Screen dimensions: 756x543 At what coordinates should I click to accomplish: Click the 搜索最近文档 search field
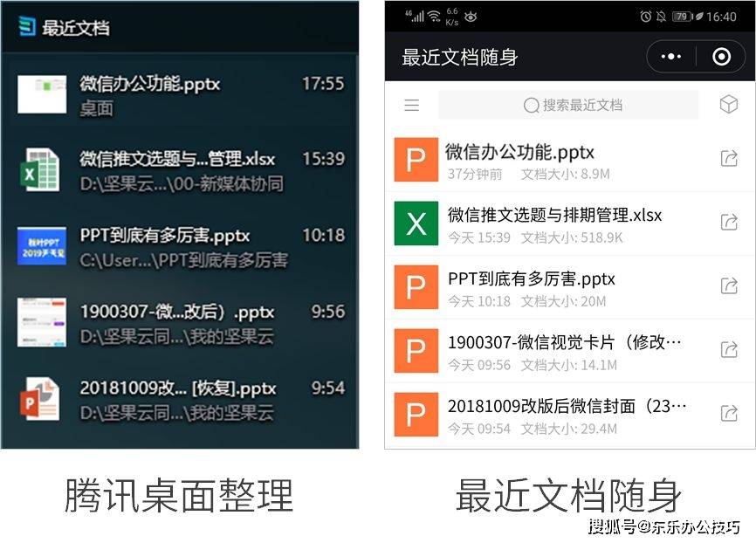pos(568,105)
